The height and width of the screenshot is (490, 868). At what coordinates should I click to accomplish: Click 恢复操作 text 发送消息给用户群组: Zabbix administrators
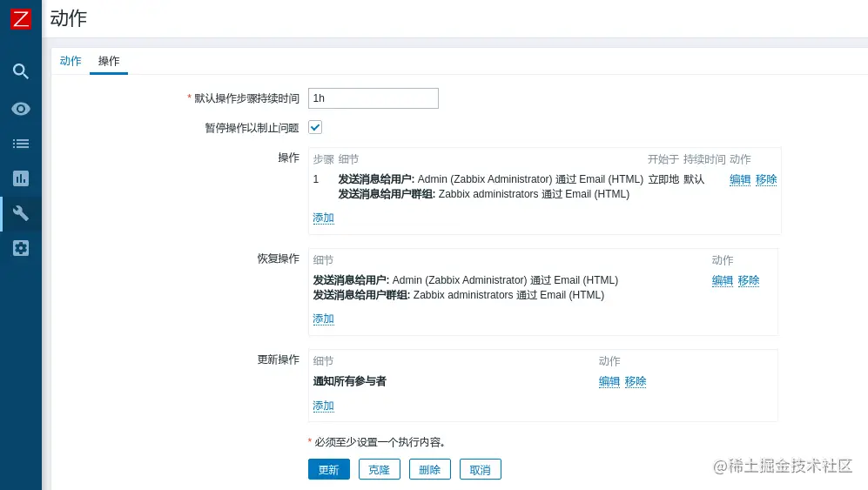[x=458, y=295]
